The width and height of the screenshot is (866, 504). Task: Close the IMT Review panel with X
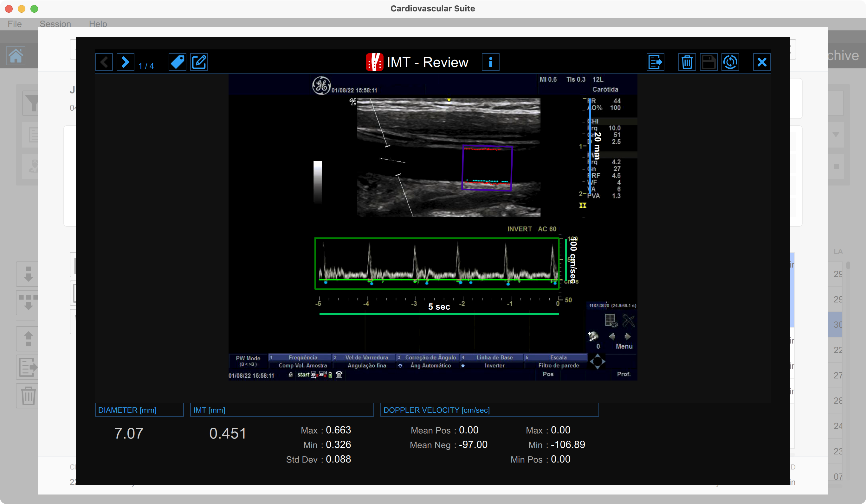click(x=761, y=62)
